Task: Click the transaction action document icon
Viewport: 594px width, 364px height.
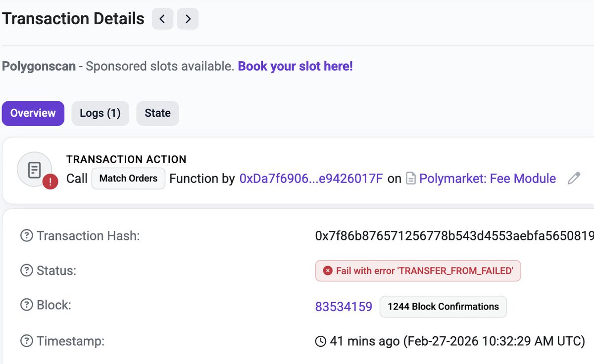Action: click(x=35, y=170)
